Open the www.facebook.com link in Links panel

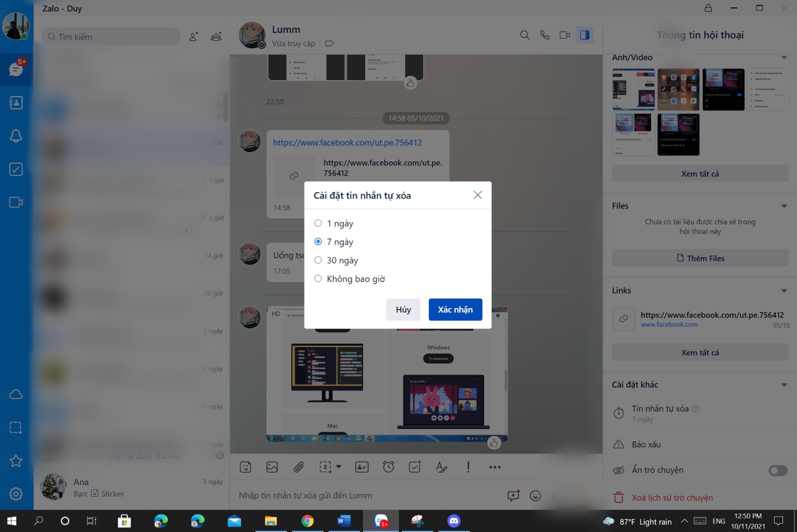pos(669,324)
